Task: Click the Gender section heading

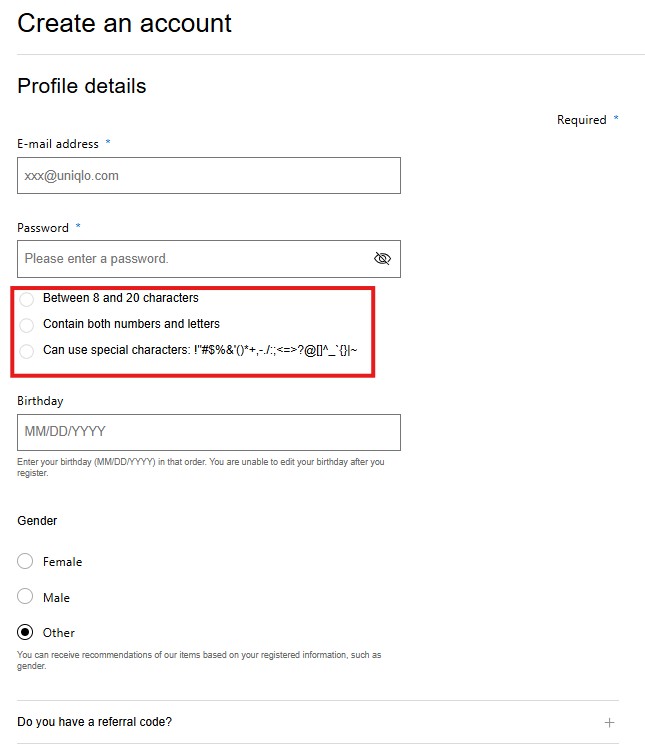Action: pyautogui.click(x=37, y=521)
